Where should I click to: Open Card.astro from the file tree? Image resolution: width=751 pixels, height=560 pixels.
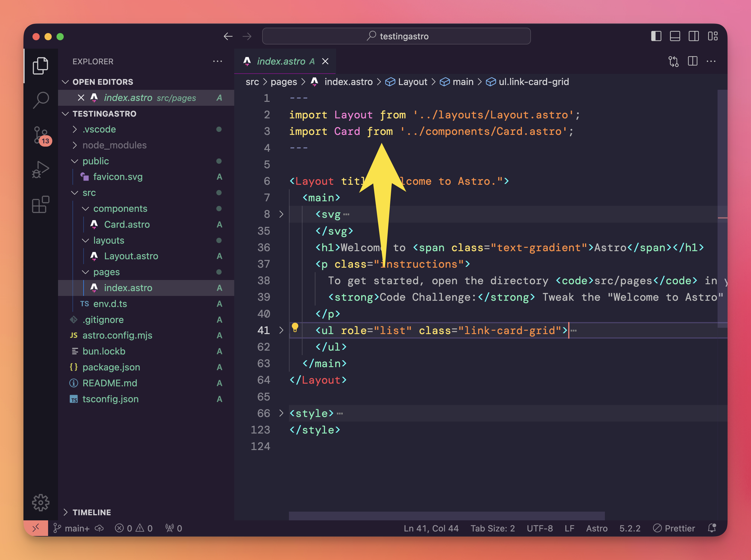[127, 224]
